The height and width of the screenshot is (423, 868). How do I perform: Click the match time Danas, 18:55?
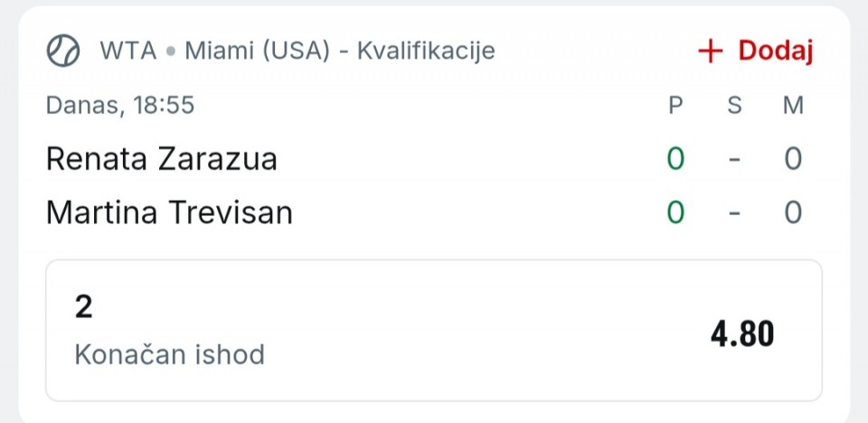coord(120,106)
